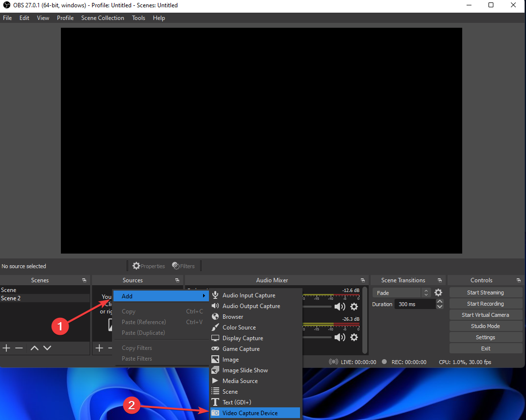
Task: Click the Paste Filters menu entry
Action: coord(161,359)
